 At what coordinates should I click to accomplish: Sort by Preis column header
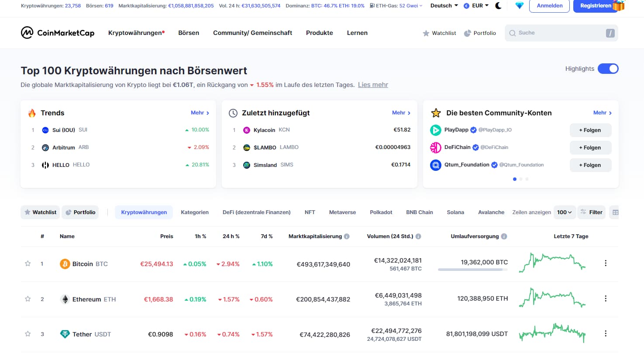tap(167, 236)
